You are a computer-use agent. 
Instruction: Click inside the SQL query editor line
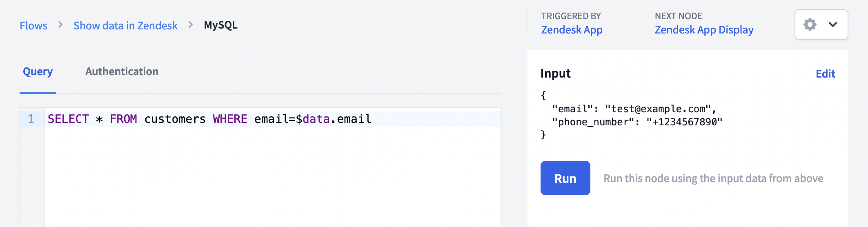(272, 119)
